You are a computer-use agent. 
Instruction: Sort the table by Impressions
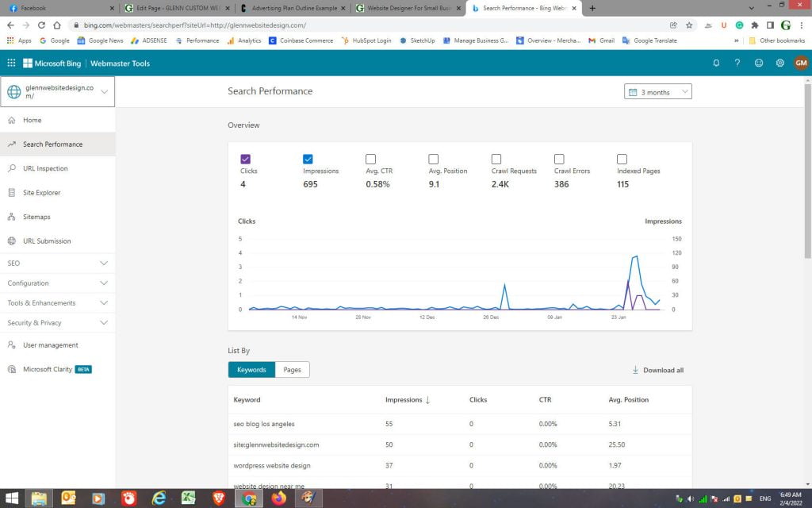[x=405, y=399]
